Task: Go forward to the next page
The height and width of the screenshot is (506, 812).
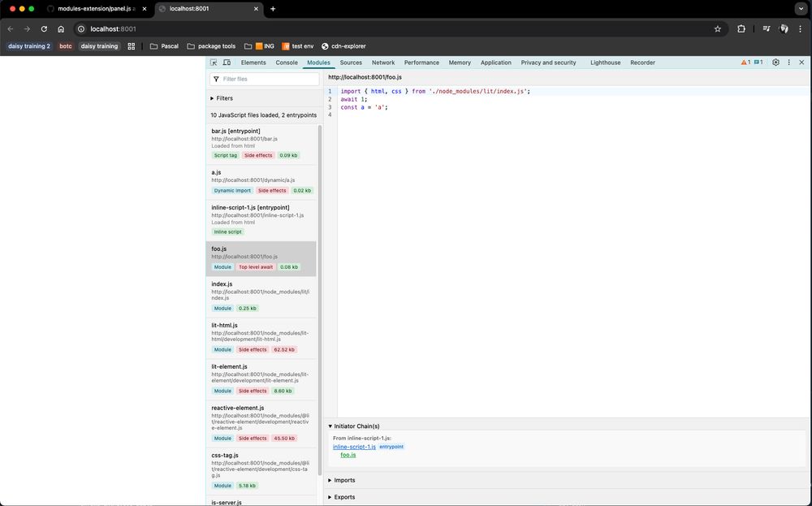Action: (27, 29)
